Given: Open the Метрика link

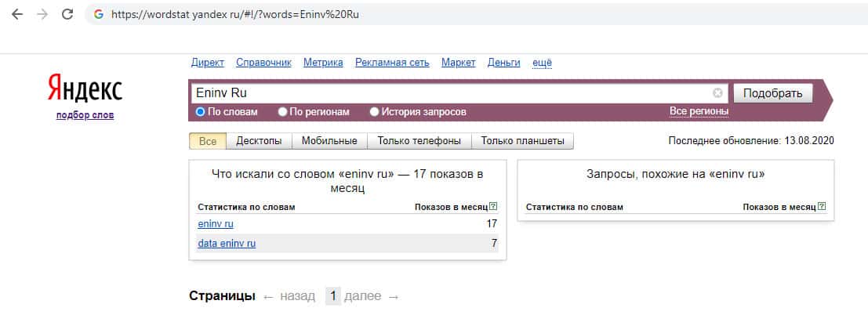Looking at the screenshot, I should tap(323, 63).
